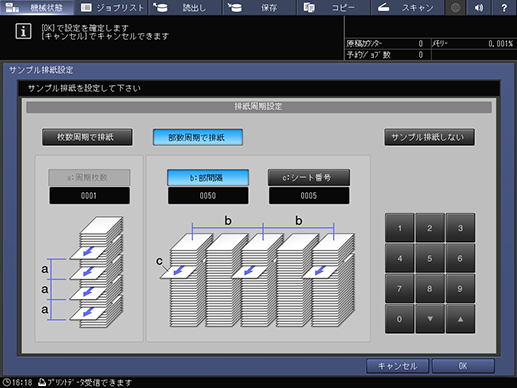517x388 pixels.
Task: Click the help question mark icon
Action: [504, 7]
